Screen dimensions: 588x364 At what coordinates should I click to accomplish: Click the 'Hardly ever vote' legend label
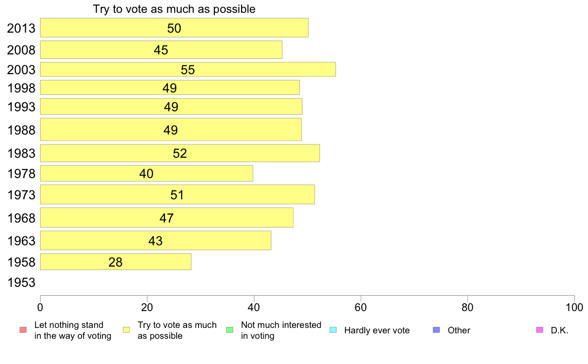377,330
